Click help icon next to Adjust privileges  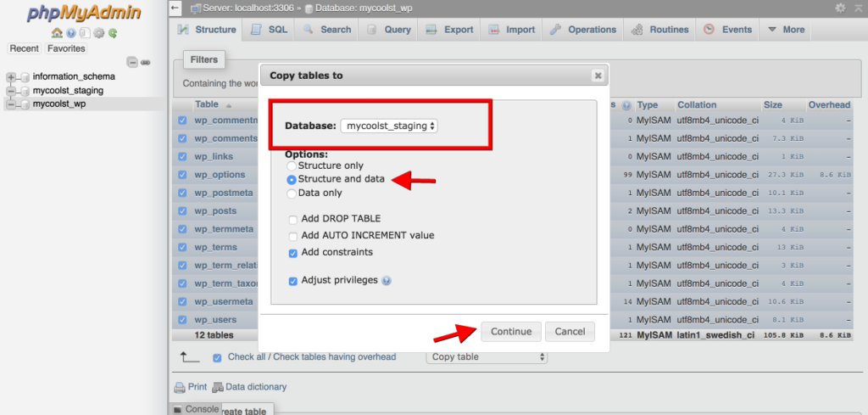tap(387, 281)
